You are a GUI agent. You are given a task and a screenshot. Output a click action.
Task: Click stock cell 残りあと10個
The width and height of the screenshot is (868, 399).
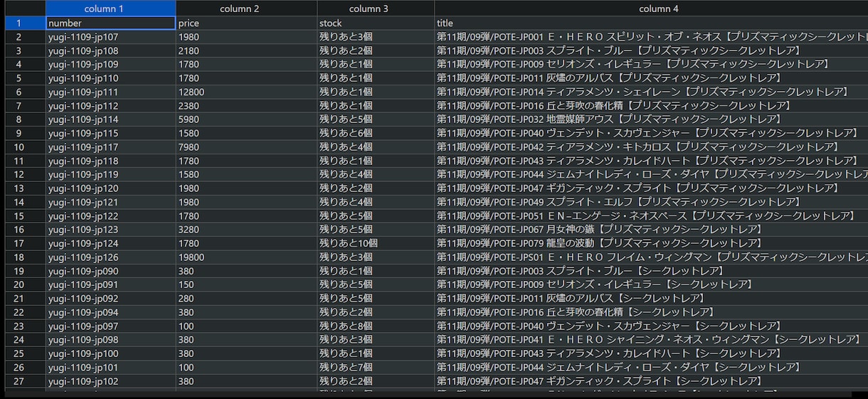tap(376, 243)
